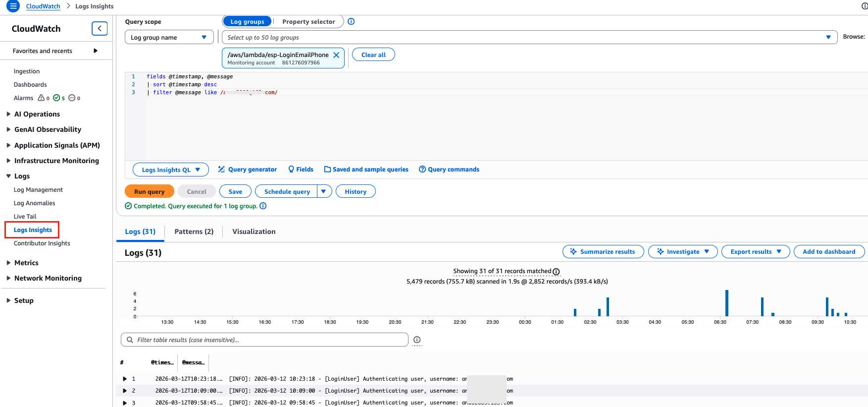The height and width of the screenshot is (407, 868).
Task: Click the Schedule query button
Action: click(x=287, y=191)
